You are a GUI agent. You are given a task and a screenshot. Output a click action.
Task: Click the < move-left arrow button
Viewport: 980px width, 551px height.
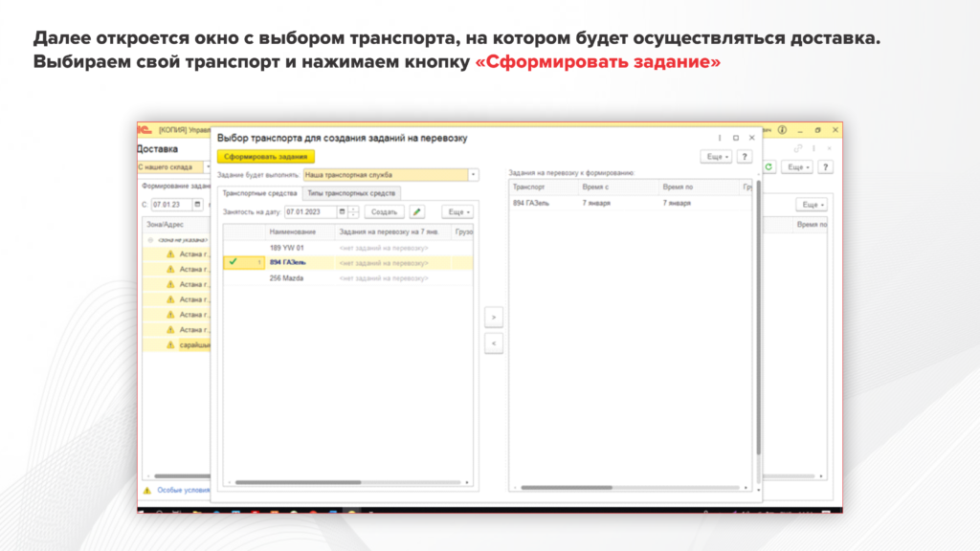(494, 343)
